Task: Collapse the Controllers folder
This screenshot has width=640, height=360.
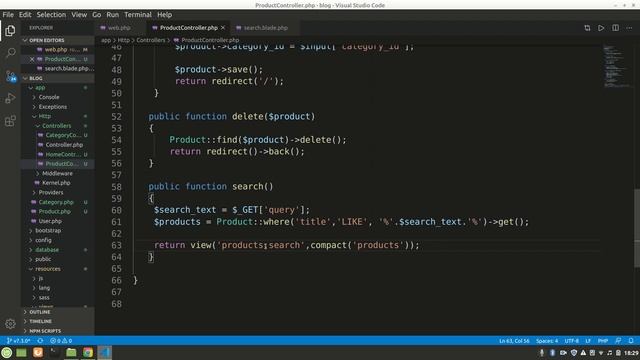Action: [x=56, y=126]
